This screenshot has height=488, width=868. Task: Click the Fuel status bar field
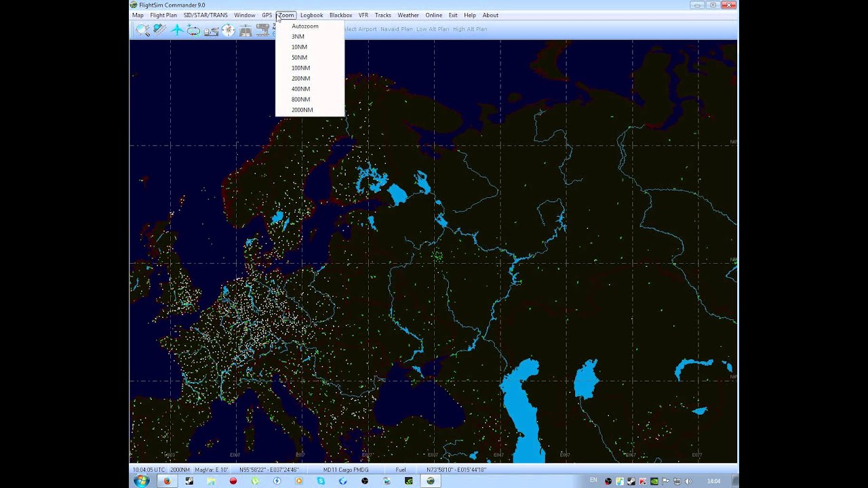point(401,470)
